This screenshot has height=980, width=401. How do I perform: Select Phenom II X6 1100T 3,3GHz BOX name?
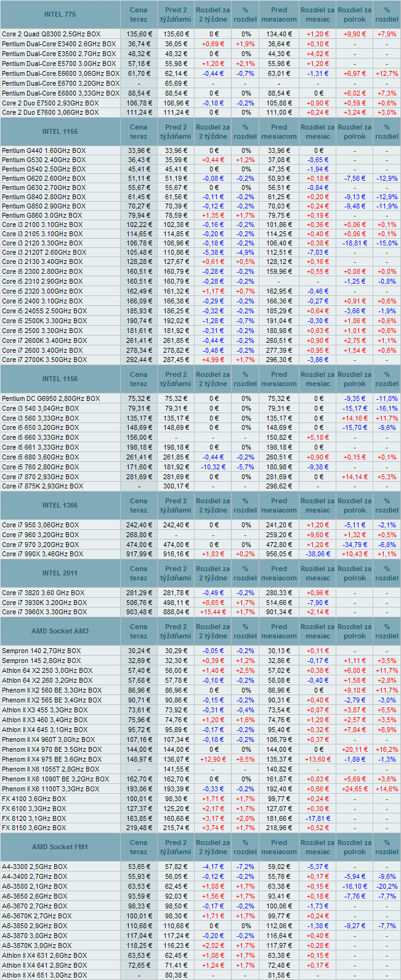coord(51,789)
